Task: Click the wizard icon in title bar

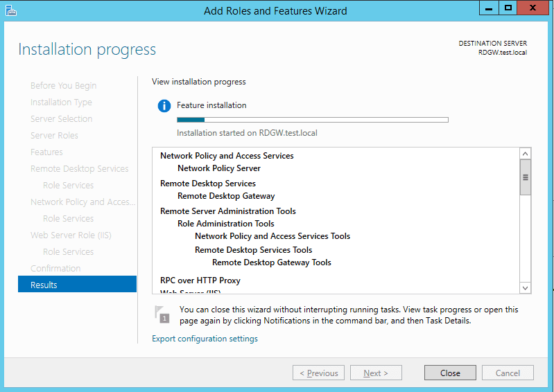Action: [x=11, y=10]
